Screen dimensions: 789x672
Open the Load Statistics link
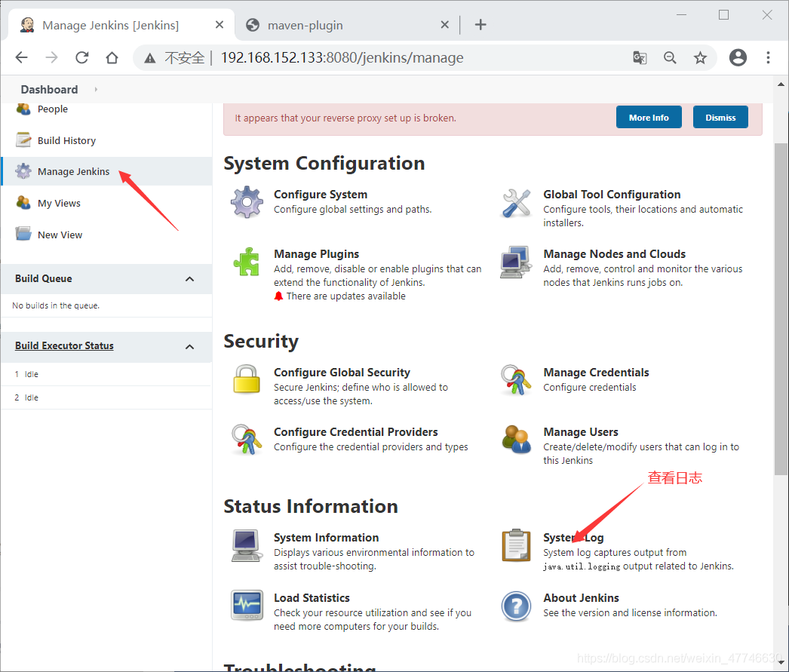(x=312, y=598)
